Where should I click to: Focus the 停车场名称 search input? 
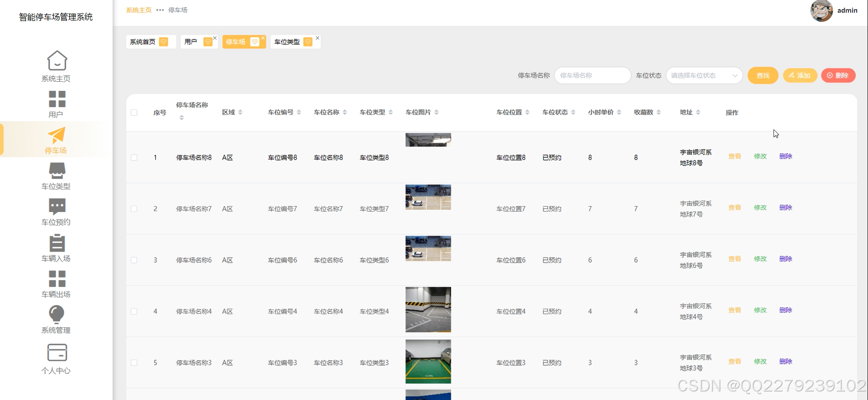coord(592,75)
